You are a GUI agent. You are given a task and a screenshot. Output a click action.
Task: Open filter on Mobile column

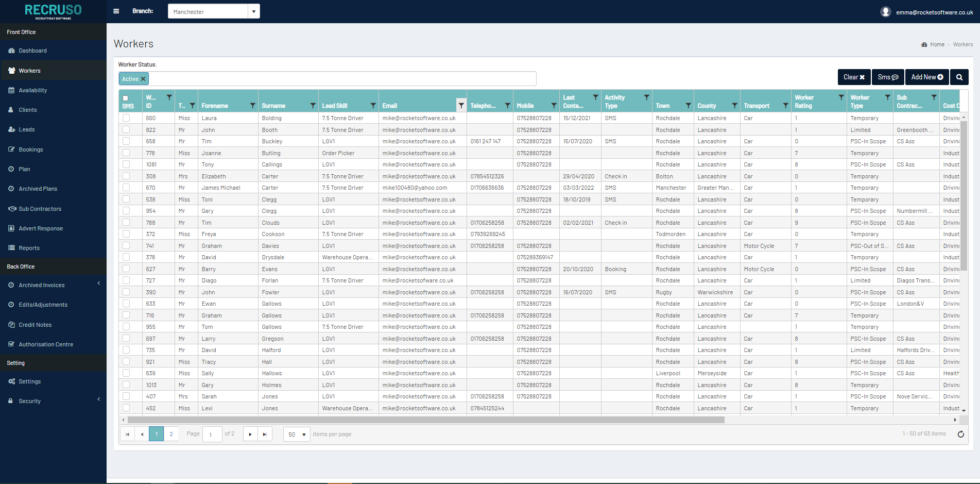point(554,106)
